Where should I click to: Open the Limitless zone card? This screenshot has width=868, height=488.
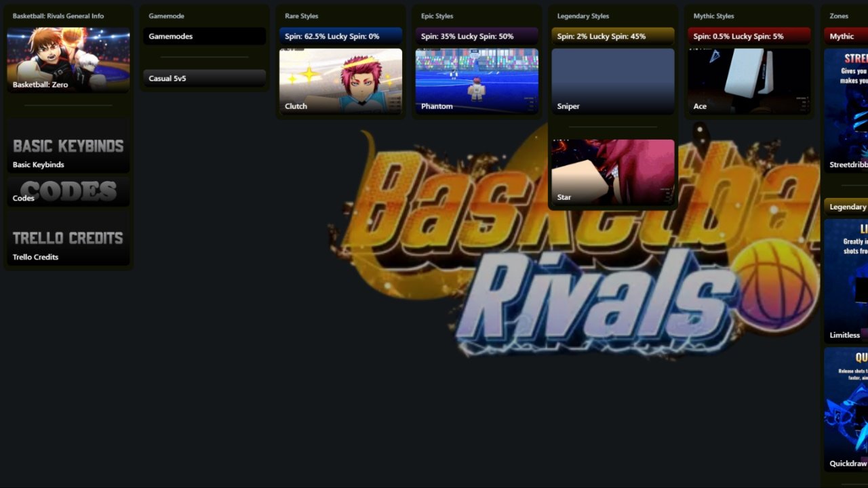pyautogui.click(x=846, y=281)
